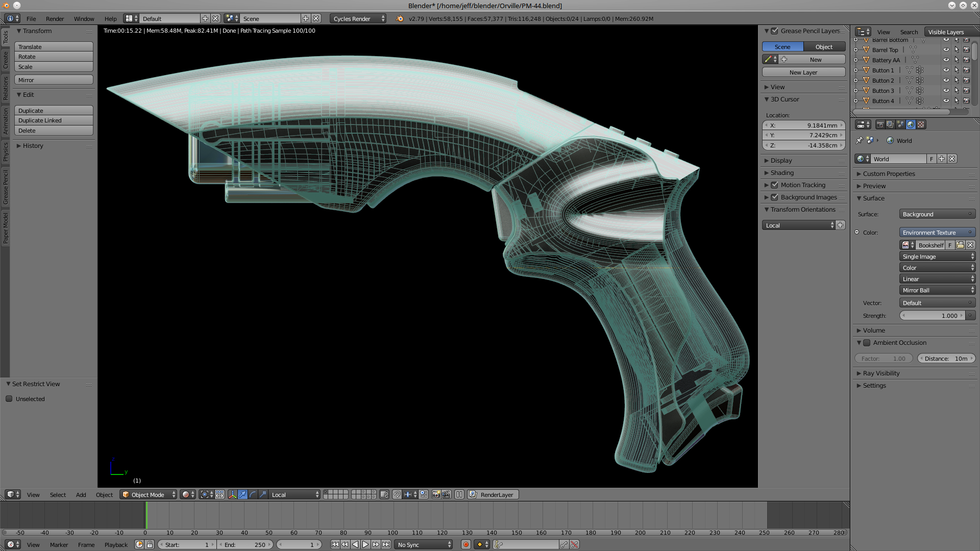This screenshot has width=980, height=551.
Task: Click the Translate button
Action: coord(54,46)
